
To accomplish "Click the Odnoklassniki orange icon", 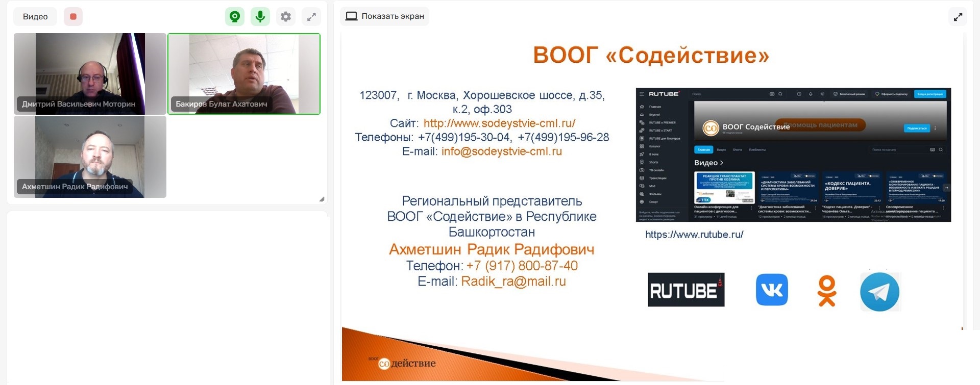I will (827, 291).
